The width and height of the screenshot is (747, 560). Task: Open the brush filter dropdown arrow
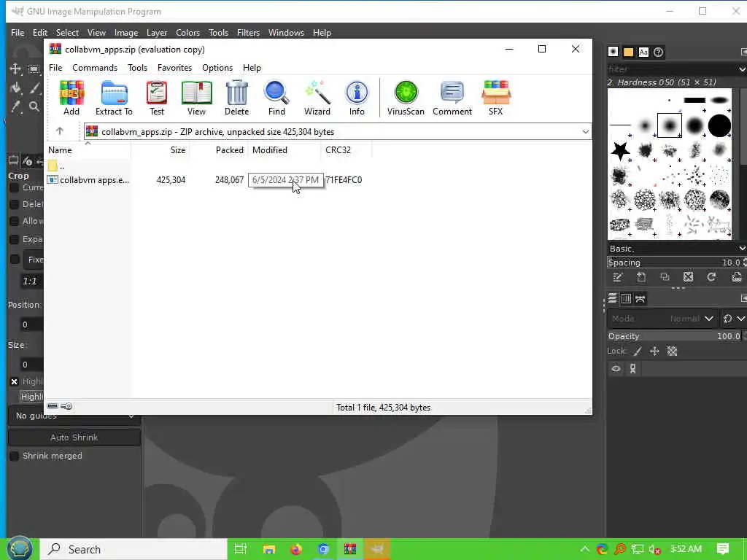(x=742, y=69)
